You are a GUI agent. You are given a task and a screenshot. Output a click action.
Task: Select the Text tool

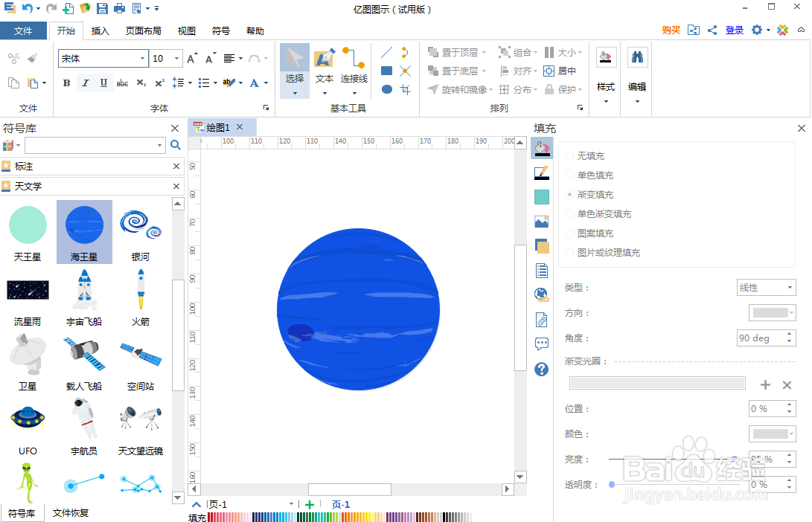(x=325, y=71)
